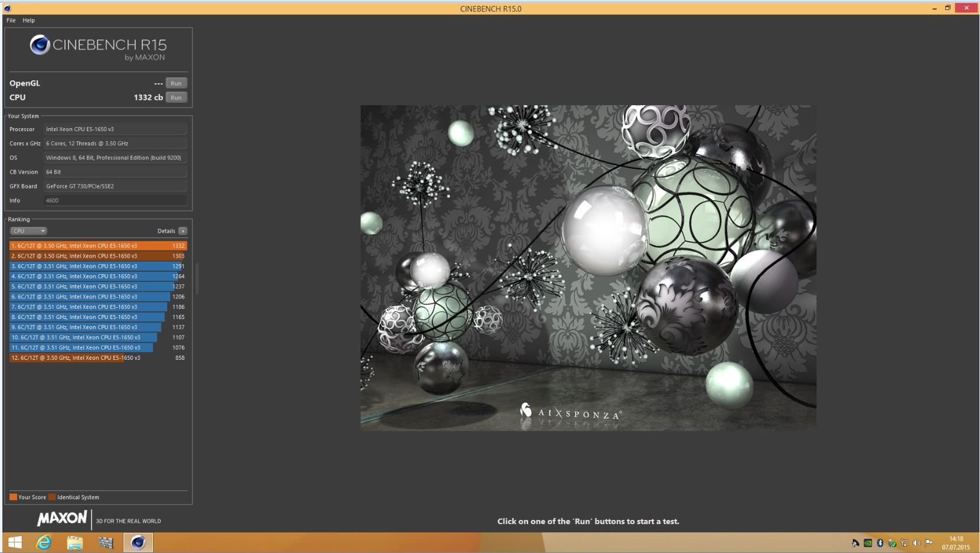Open the CPU ranking type dropdown

coord(28,231)
